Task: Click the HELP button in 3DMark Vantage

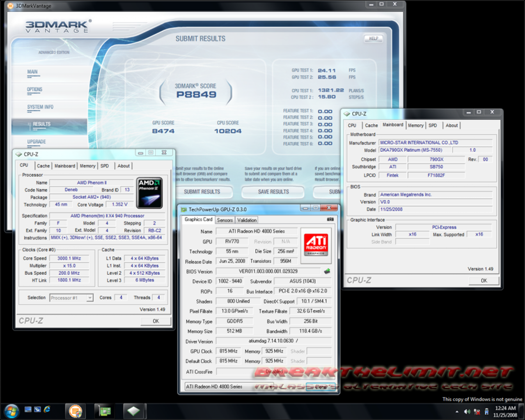Action: (374, 39)
